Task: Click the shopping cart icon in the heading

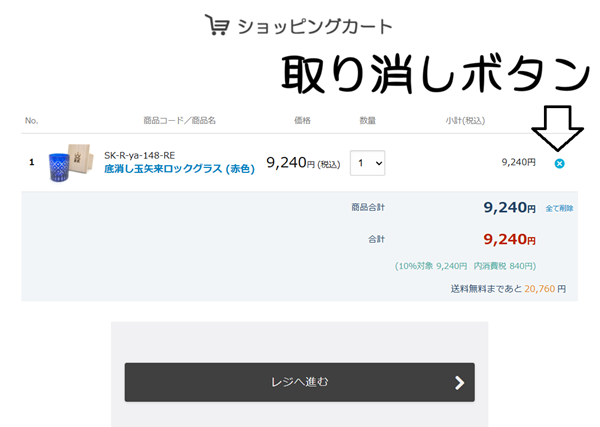Action: 217,25
